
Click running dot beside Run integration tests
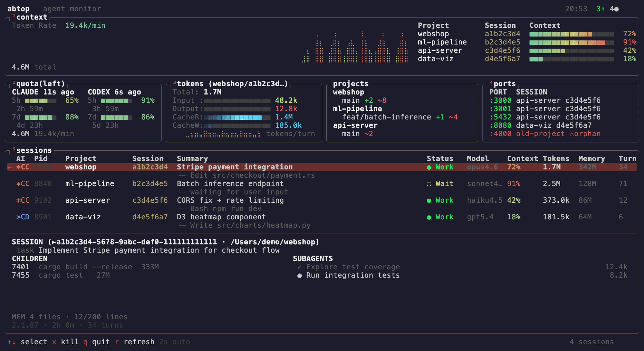(x=299, y=276)
